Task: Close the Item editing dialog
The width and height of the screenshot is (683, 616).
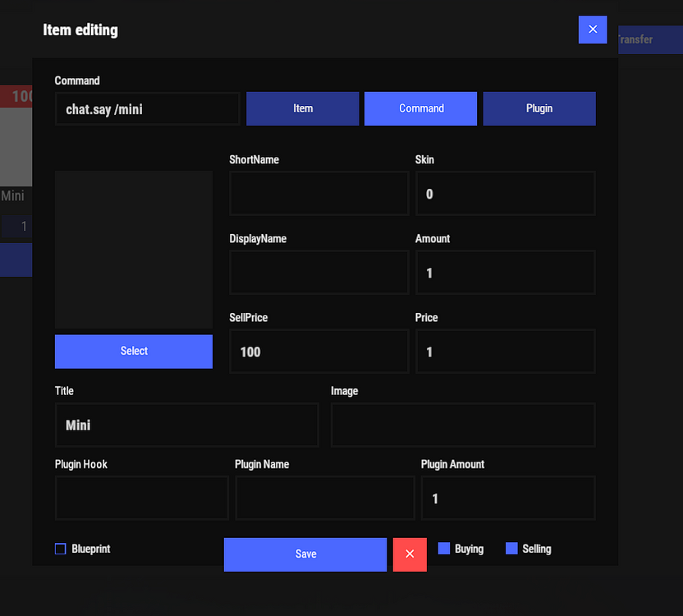Action: click(592, 30)
